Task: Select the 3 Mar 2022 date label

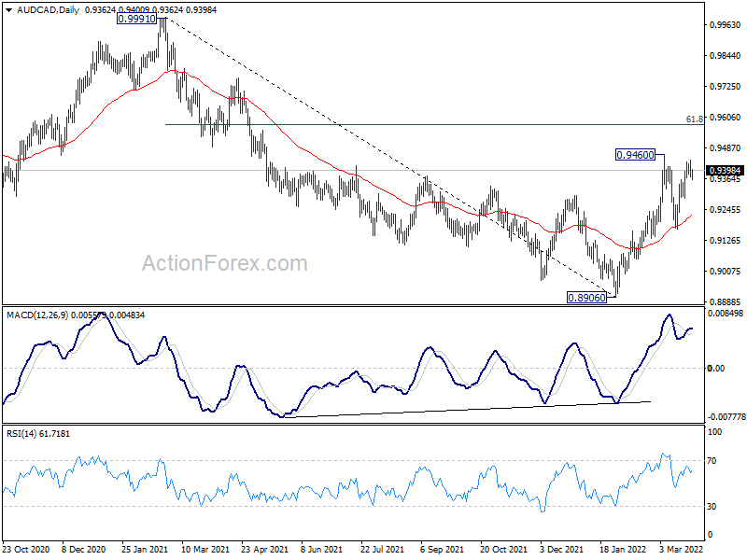Action: click(x=682, y=550)
